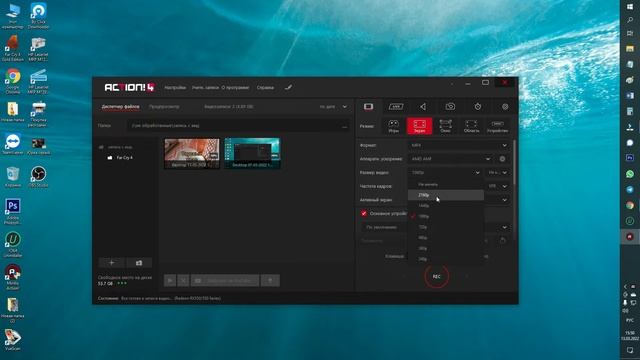Open the video recording tab with the monitor icon

pyautogui.click(x=368, y=107)
